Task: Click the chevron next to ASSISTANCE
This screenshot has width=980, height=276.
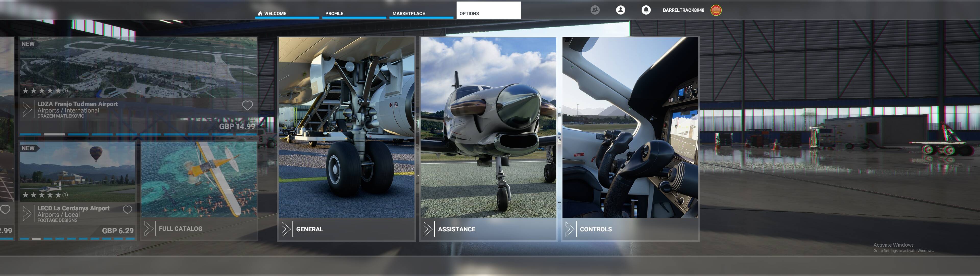Action: point(428,229)
